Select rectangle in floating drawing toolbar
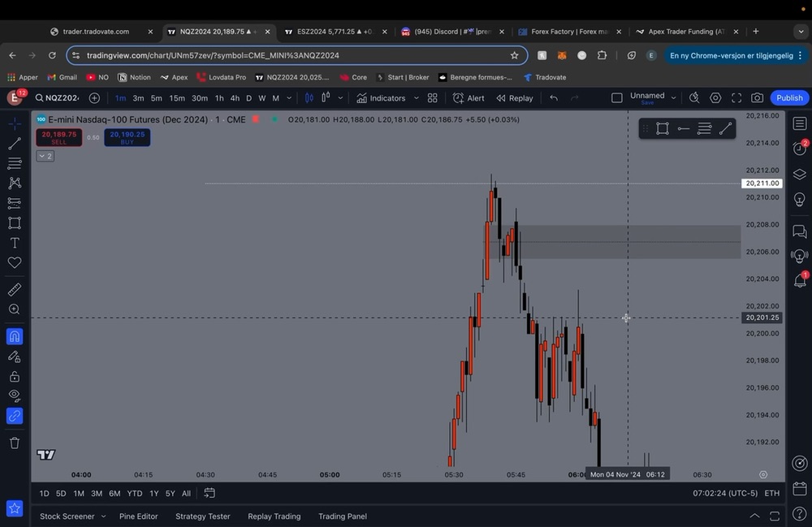This screenshot has width=812, height=527. coord(663,128)
